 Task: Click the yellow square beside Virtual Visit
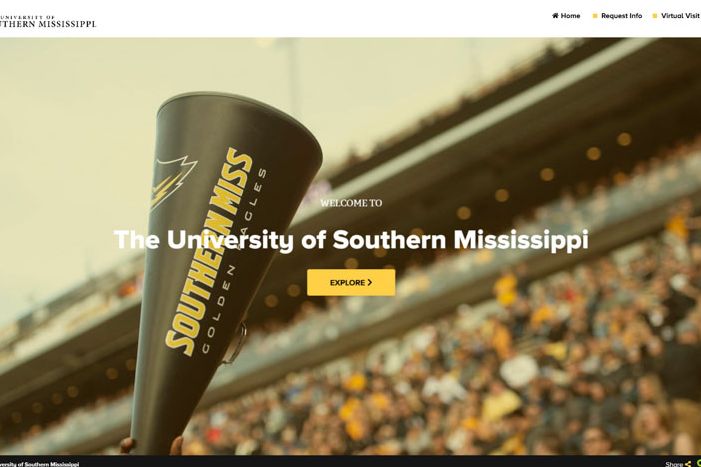coord(655,16)
